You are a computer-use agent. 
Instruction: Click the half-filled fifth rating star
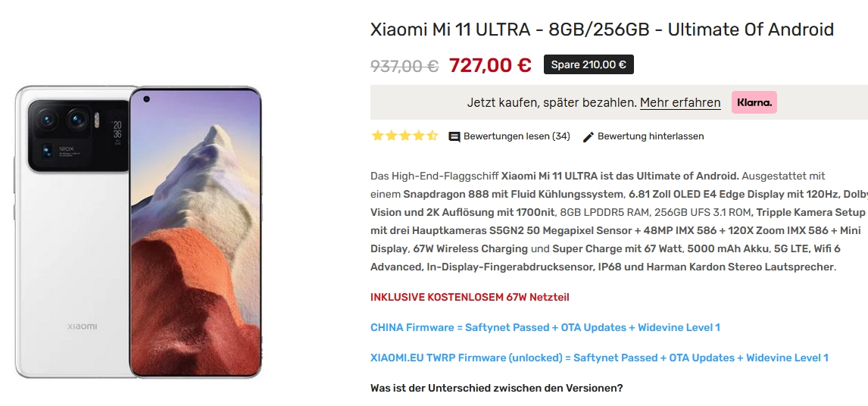(432, 136)
